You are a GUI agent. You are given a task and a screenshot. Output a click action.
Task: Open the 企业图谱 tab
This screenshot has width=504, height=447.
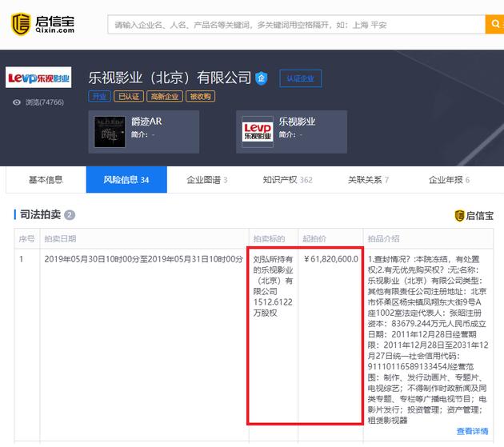(207, 180)
